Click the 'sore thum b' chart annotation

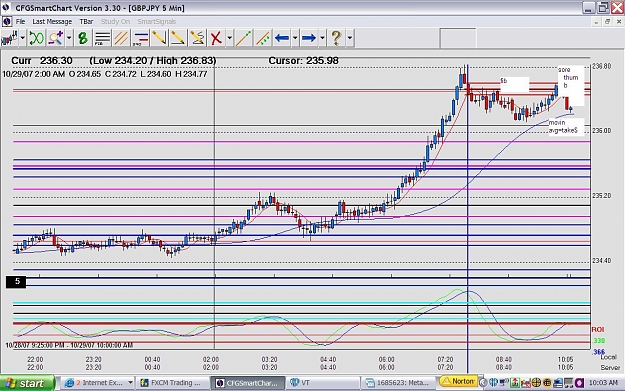570,86
